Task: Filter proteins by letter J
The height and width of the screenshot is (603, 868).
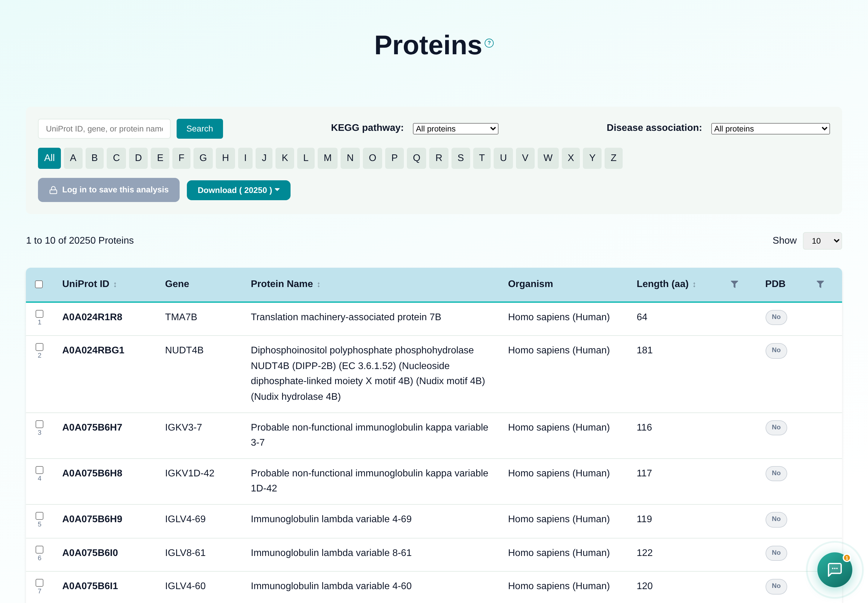Action: pos(264,158)
